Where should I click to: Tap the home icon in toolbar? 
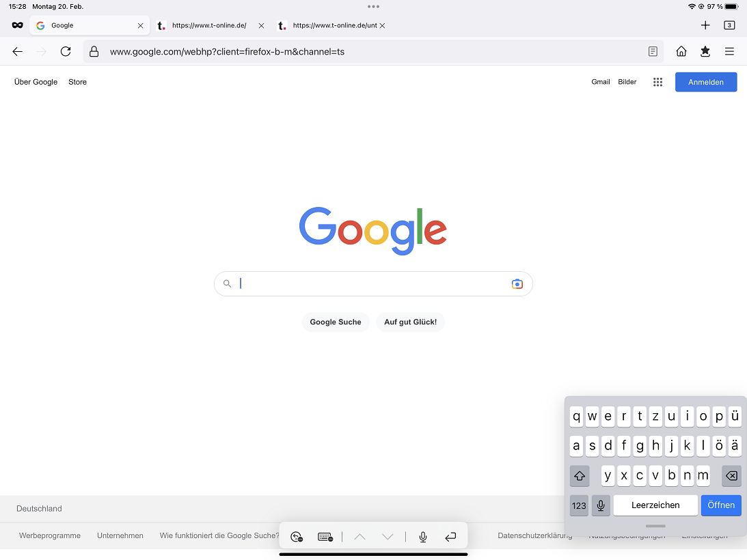click(x=681, y=51)
